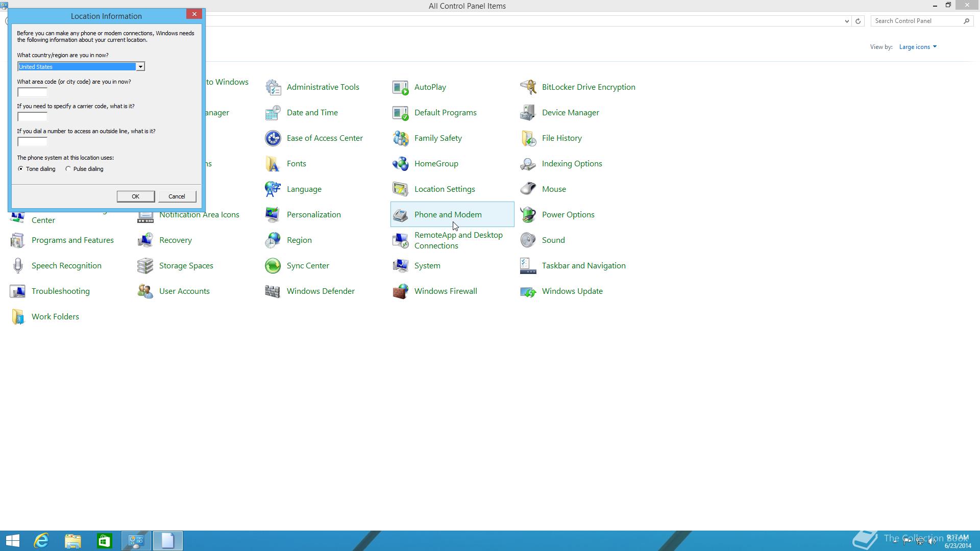Click Cancel in Location Information dialog
Screen dimensions: 980x551
(177, 196)
